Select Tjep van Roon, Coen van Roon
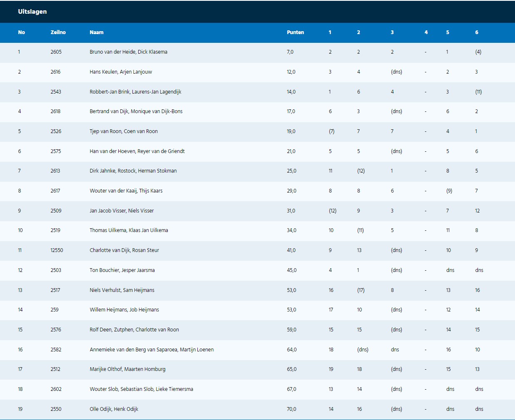The width and height of the screenshot is (515, 420). [124, 131]
